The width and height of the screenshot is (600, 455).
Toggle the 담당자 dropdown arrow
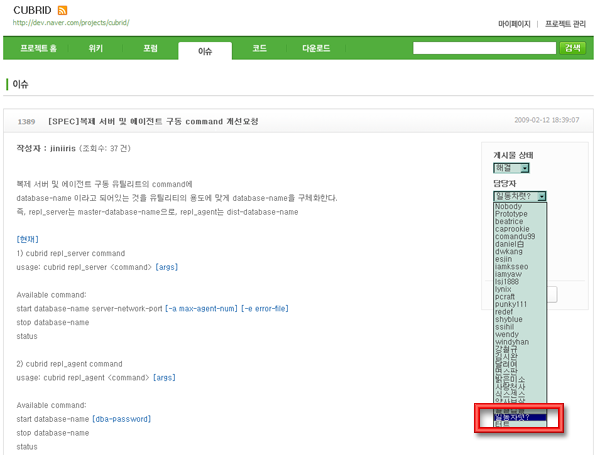coord(541,196)
